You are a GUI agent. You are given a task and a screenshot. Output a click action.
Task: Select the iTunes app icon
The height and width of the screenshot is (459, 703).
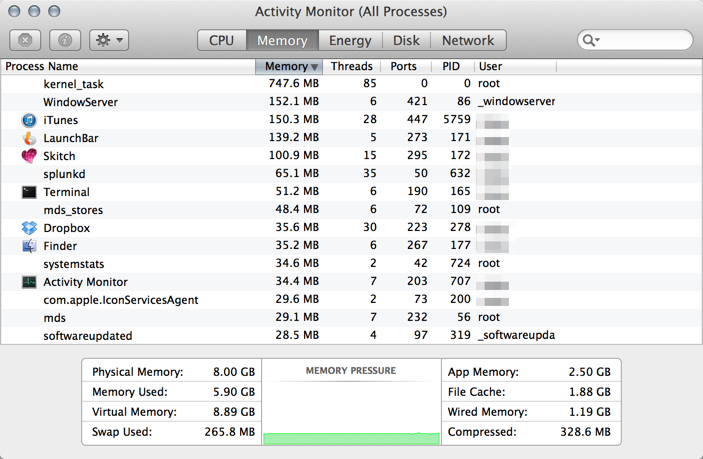[x=29, y=120]
